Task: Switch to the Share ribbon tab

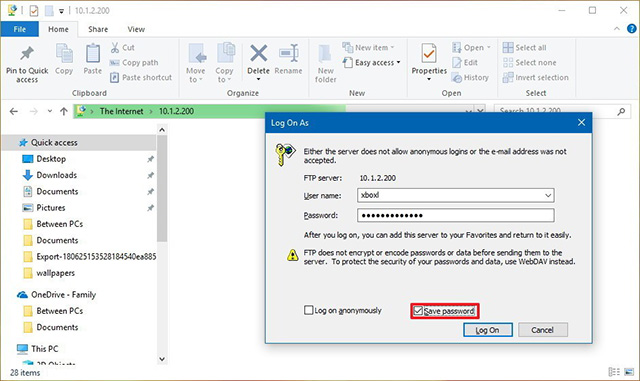Action: click(x=98, y=29)
